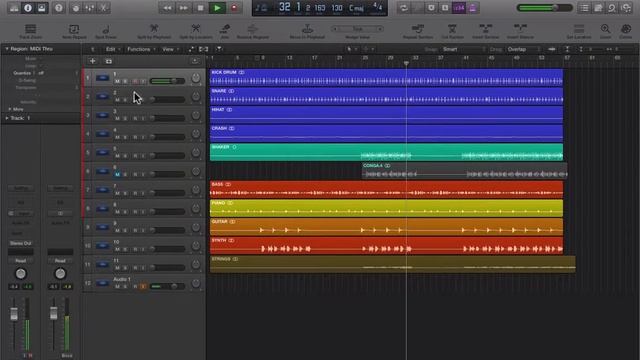Image resolution: width=640 pixels, height=360 pixels.
Task: Click the Zoom magnifier toolbar icon
Action: 605,29
